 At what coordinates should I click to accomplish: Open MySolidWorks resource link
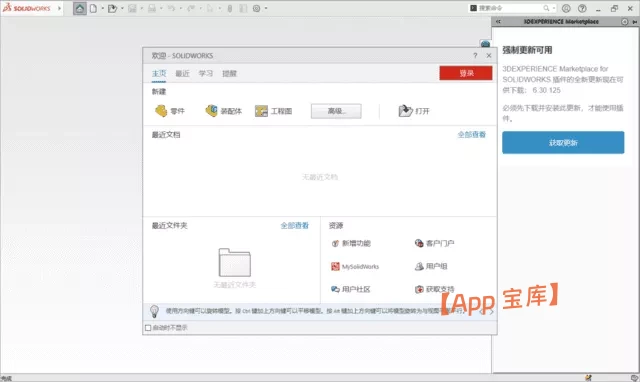[x=355, y=267]
